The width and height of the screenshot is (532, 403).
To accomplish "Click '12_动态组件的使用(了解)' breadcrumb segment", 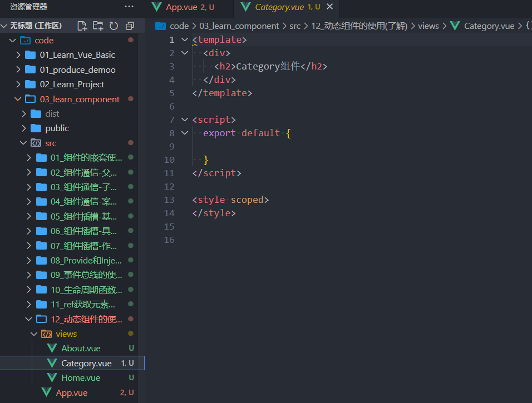I will [359, 26].
